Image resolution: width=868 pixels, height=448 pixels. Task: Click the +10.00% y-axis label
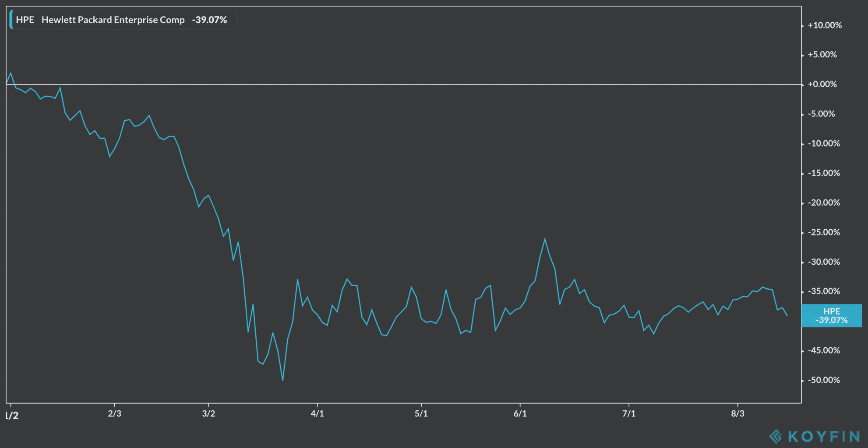point(825,25)
